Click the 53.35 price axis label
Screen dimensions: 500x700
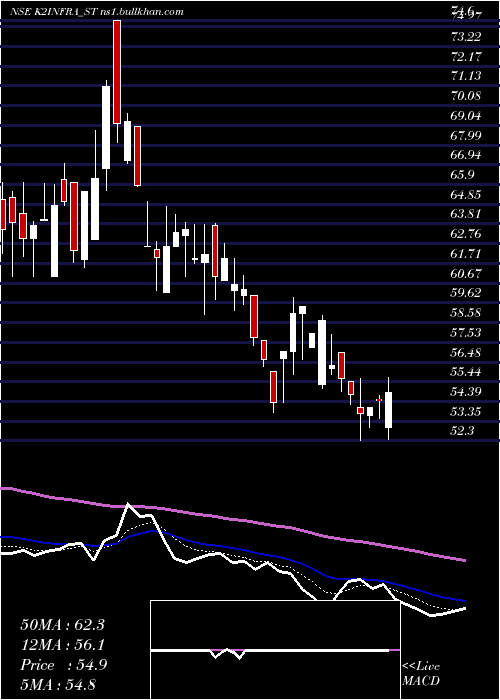pyautogui.click(x=467, y=412)
